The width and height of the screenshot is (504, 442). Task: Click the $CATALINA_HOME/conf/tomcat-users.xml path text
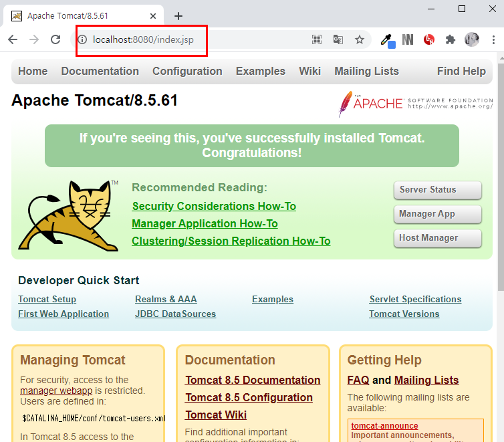[94, 419]
